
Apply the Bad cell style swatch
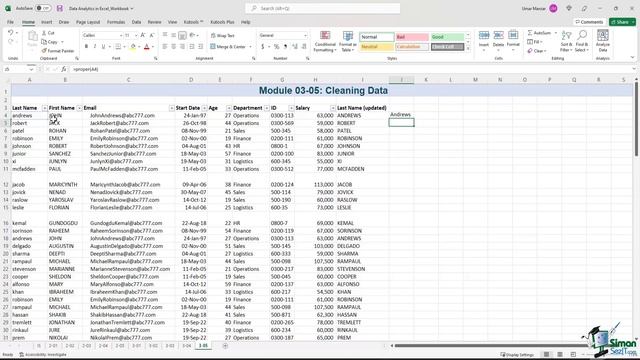412,37
